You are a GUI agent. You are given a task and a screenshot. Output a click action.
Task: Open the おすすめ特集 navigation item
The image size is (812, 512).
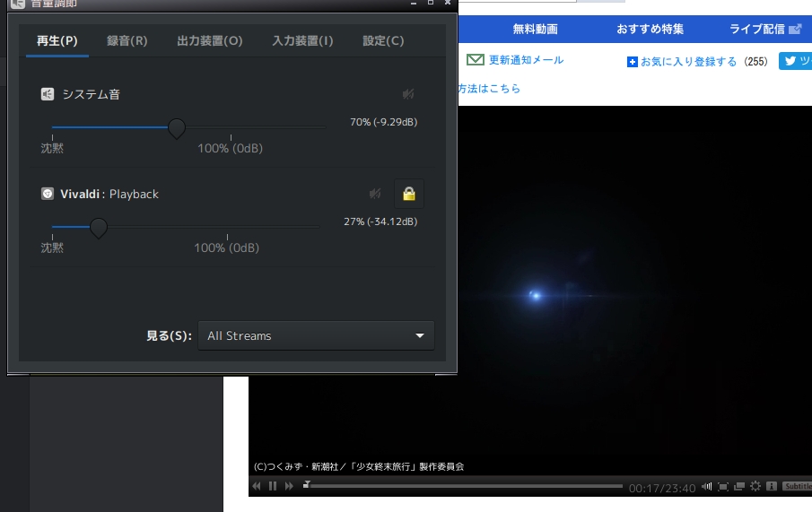(x=650, y=29)
